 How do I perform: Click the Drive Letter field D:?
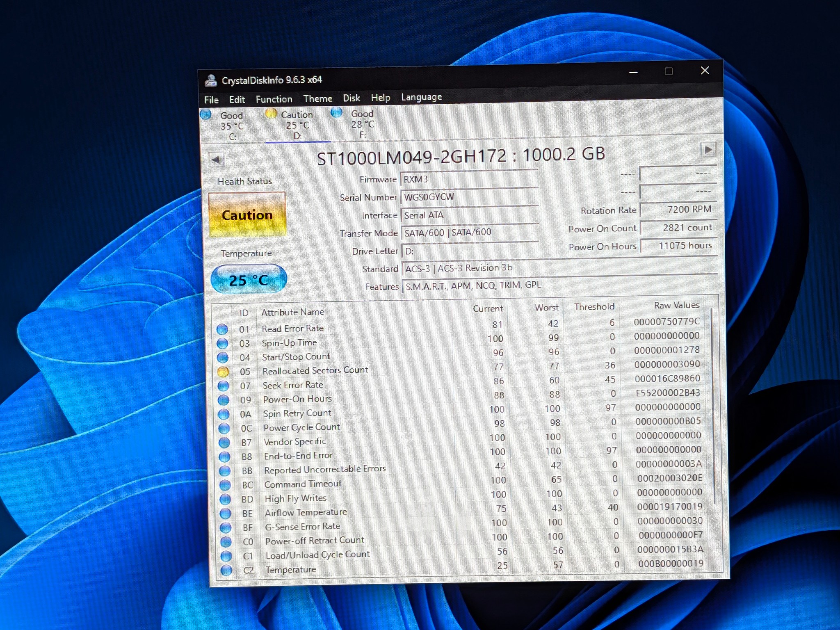tap(470, 251)
